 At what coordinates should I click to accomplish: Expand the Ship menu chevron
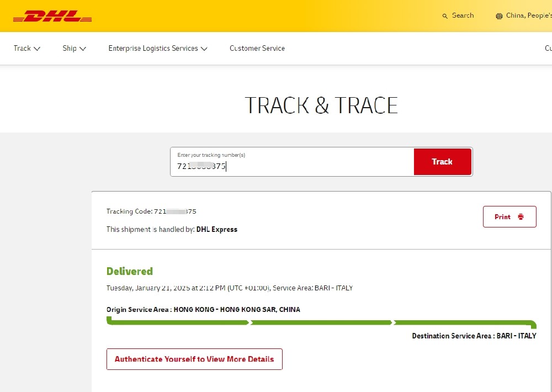click(83, 49)
